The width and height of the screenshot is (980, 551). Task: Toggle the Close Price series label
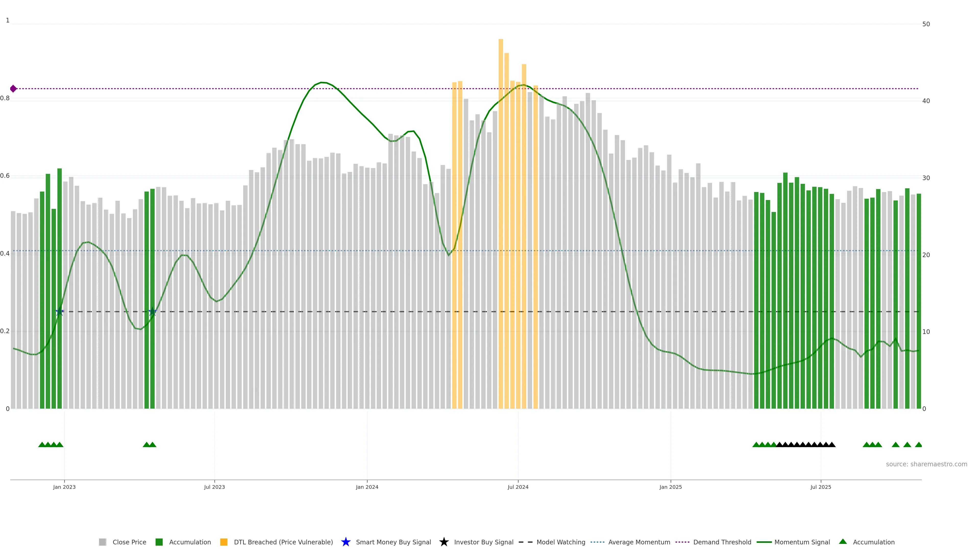tap(129, 542)
